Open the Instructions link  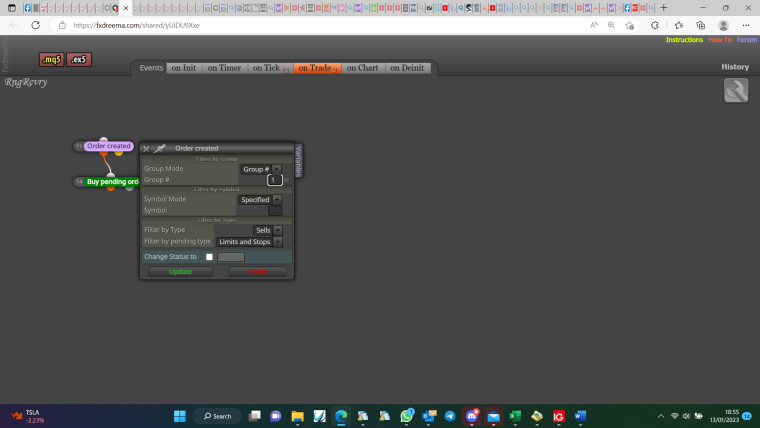(x=684, y=40)
